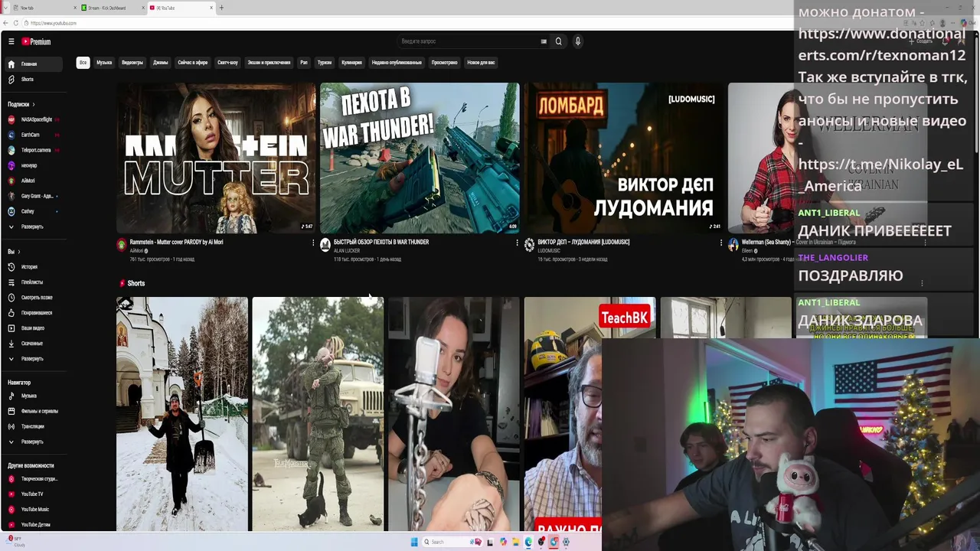The height and width of the screenshot is (551, 980).
Task: Select the Музыка filter chip
Action: coord(104,63)
